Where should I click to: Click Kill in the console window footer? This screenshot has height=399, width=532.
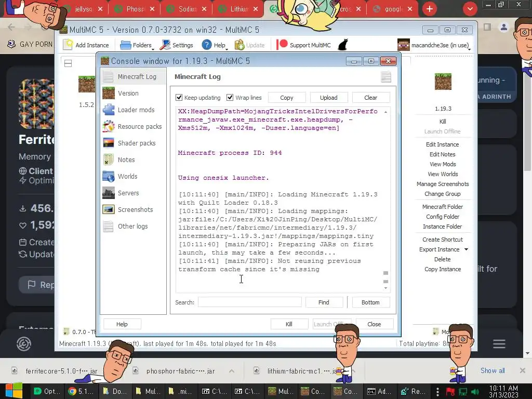point(289,324)
